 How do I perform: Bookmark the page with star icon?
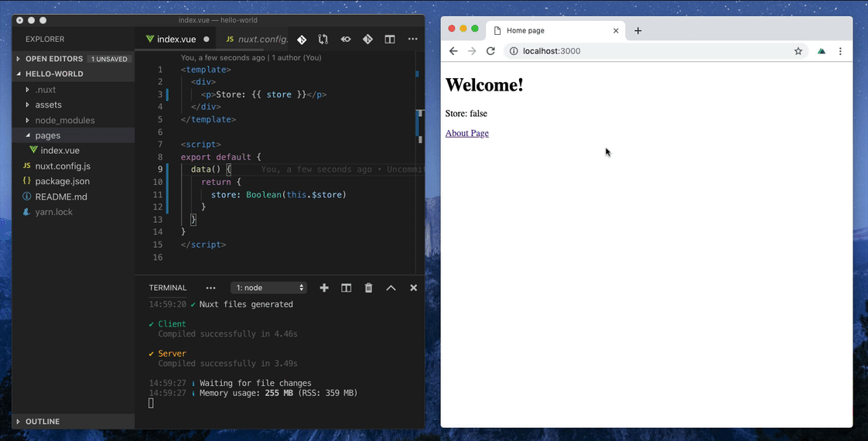798,51
